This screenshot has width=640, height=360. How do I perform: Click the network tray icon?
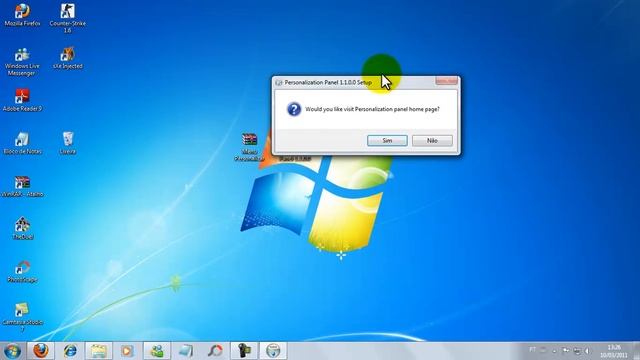coord(577,351)
